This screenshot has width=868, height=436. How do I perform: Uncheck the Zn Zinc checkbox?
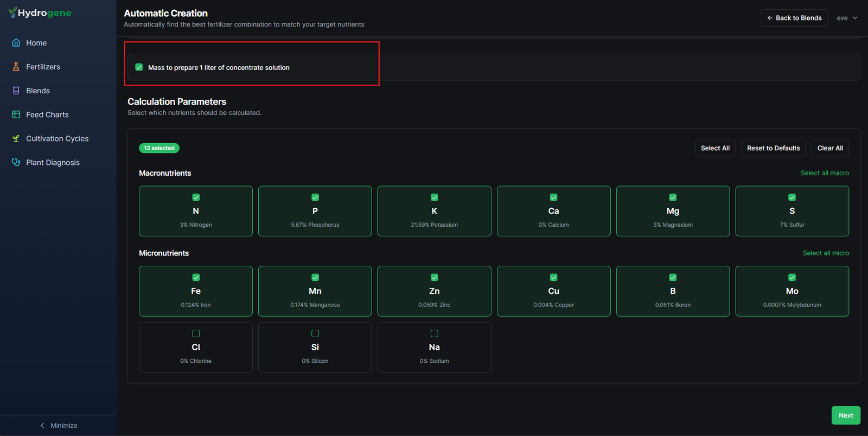click(x=435, y=277)
